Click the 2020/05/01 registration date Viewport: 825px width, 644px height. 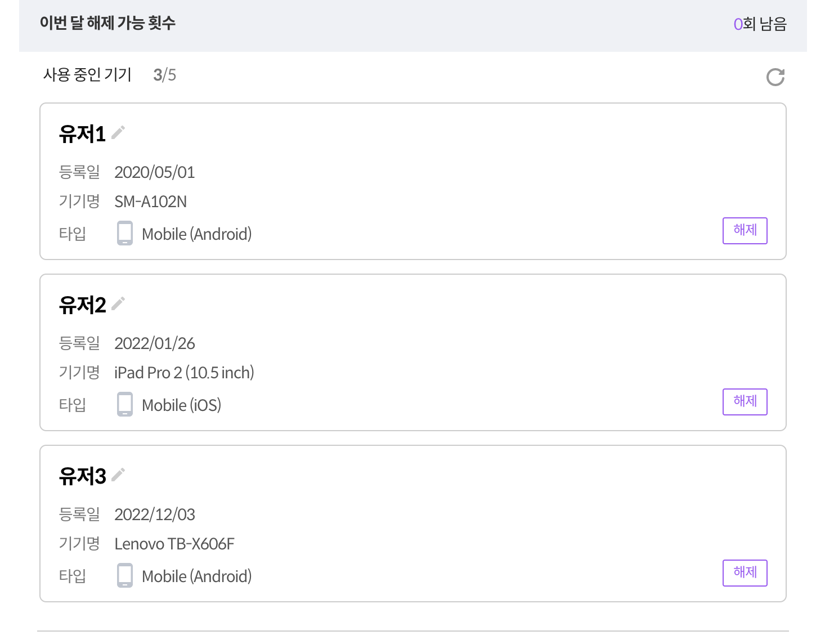(154, 172)
